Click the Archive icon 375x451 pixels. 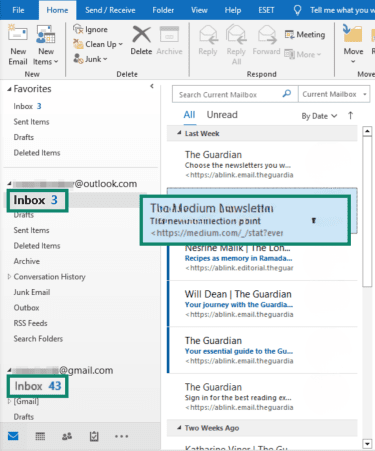tap(169, 34)
